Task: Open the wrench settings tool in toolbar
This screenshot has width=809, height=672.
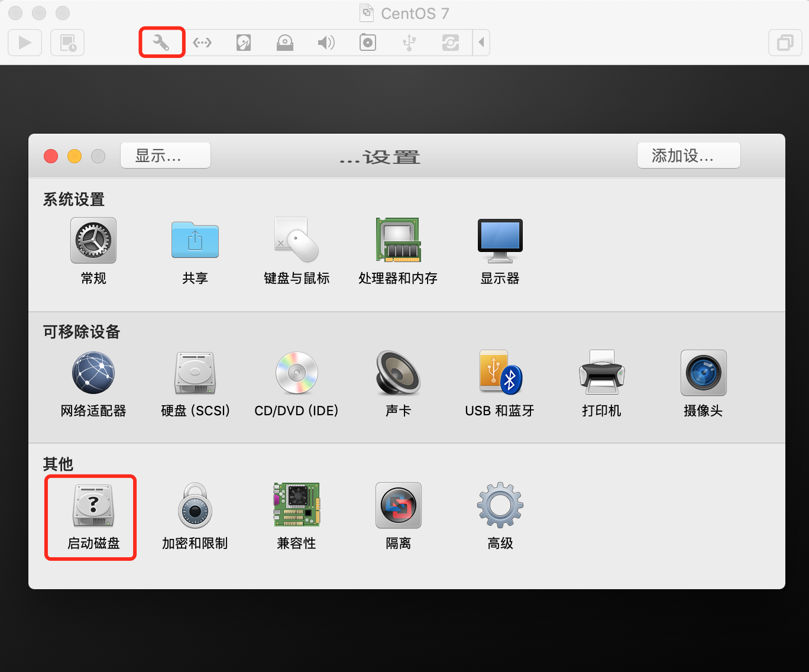Action: coord(161,43)
